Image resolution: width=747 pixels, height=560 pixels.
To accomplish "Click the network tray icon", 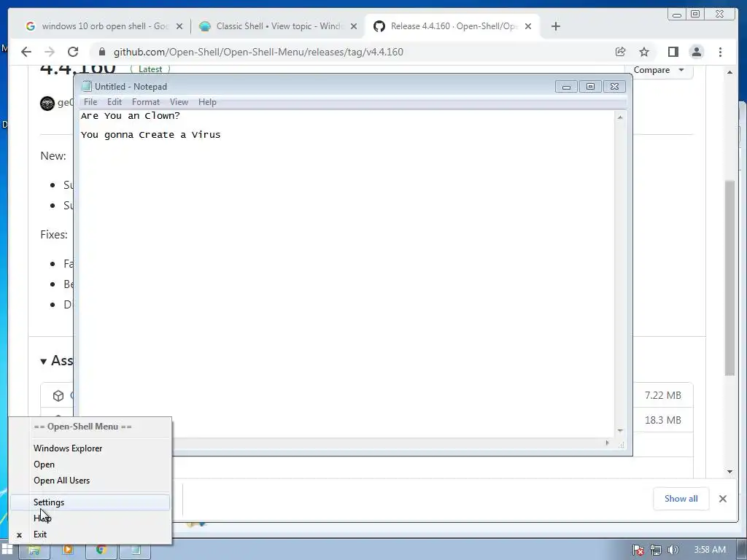I will (656, 550).
